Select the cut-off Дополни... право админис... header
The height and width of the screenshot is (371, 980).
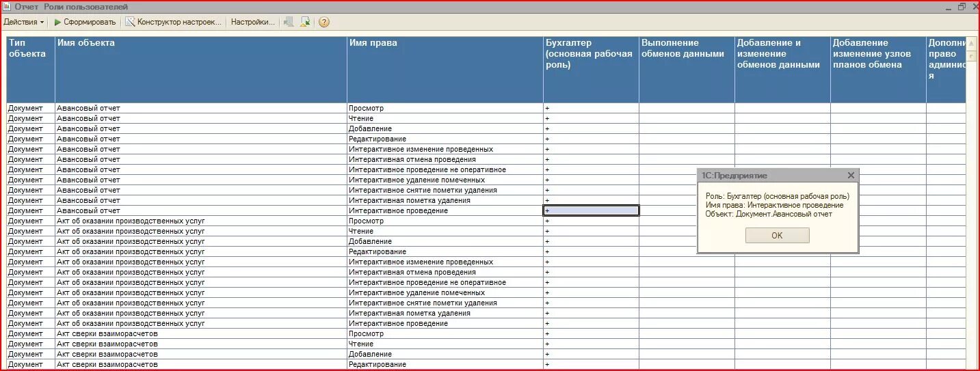[946, 70]
